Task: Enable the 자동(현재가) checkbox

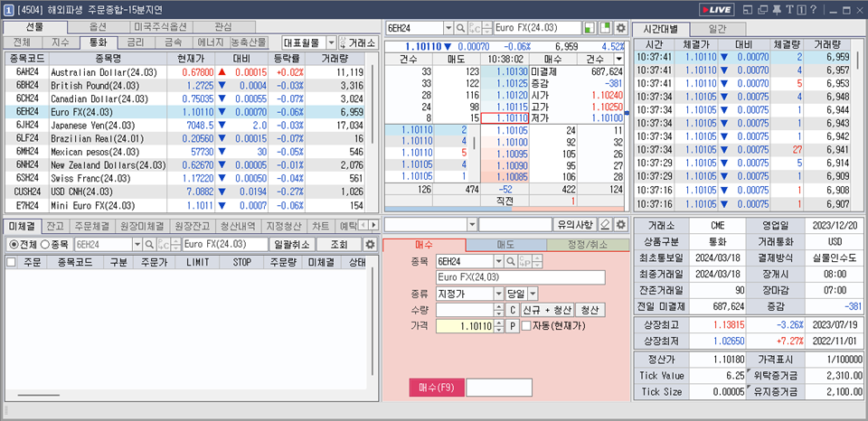Action: click(x=526, y=326)
